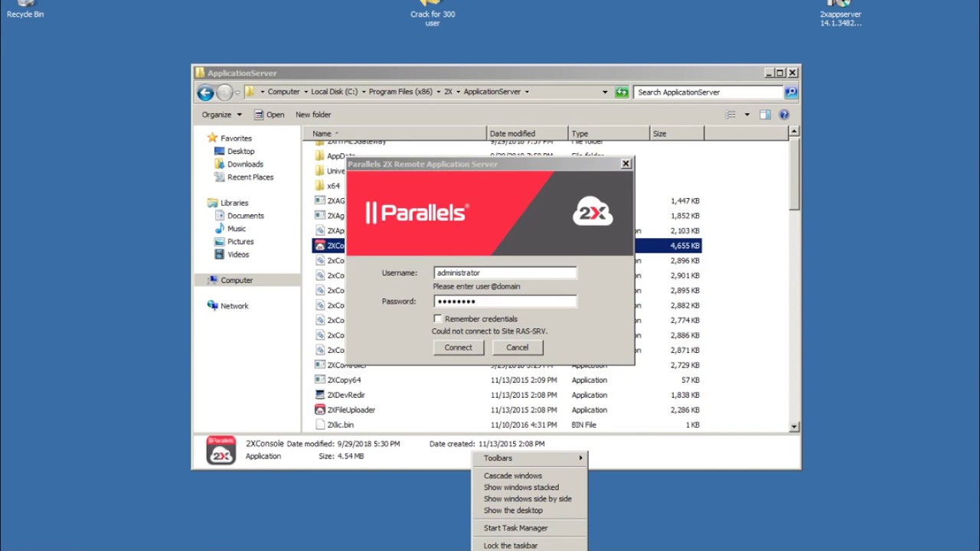Screen dimensions: 980x551
Task: Open the Organize dropdown menu
Action: click(x=221, y=115)
